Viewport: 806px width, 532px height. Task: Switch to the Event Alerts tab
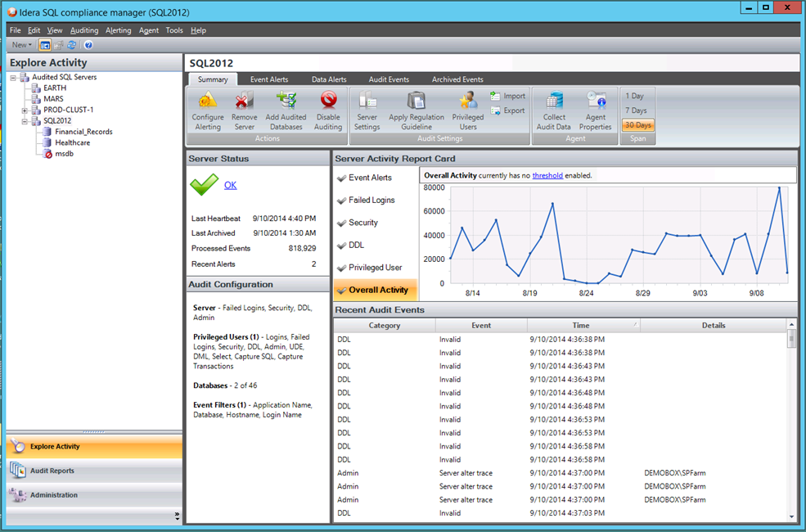(x=268, y=79)
